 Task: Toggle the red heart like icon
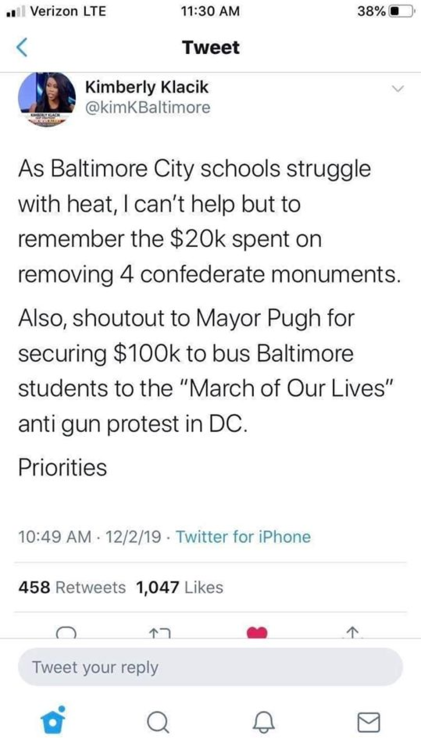(257, 633)
